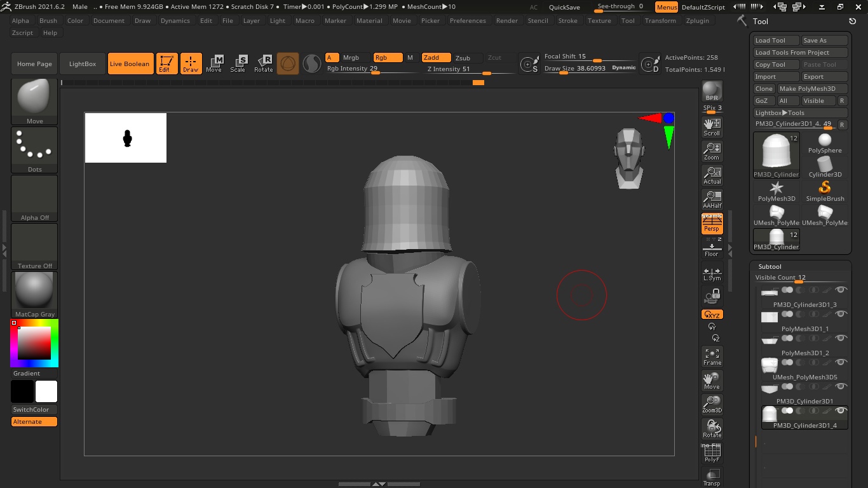Click the Scroll canvas icon
Screen dimensions: 868x488
[x=712, y=126]
